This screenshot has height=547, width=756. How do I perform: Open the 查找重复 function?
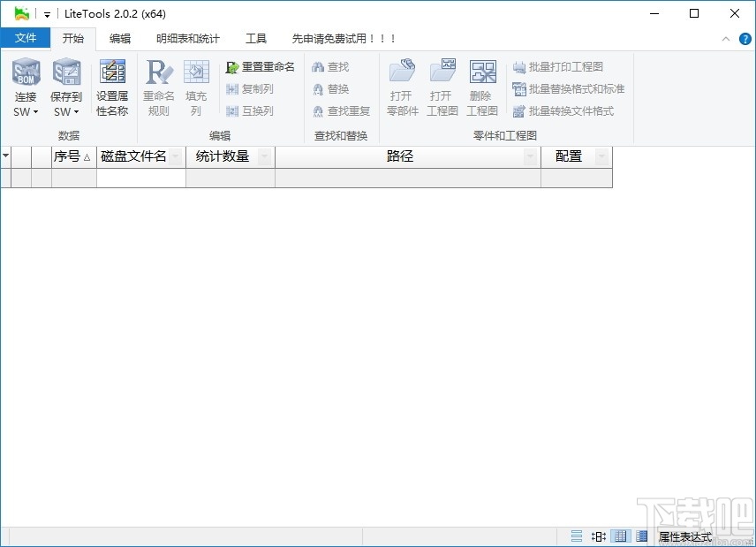(337, 110)
